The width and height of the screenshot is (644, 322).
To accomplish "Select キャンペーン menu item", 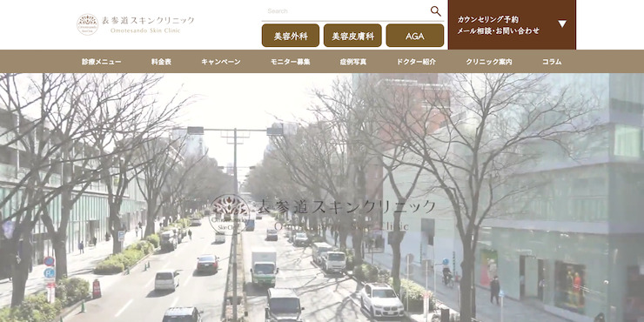I will point(221,62).
